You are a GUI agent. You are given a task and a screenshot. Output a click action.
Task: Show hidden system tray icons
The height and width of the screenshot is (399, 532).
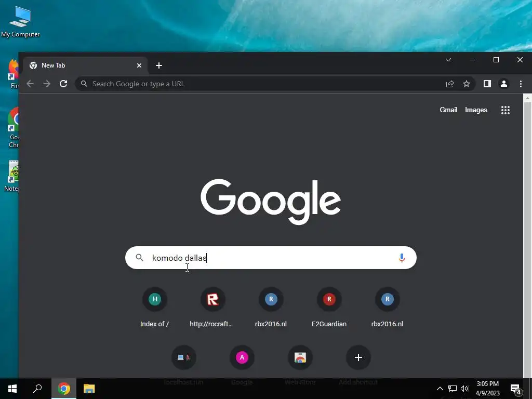point(440,389)
